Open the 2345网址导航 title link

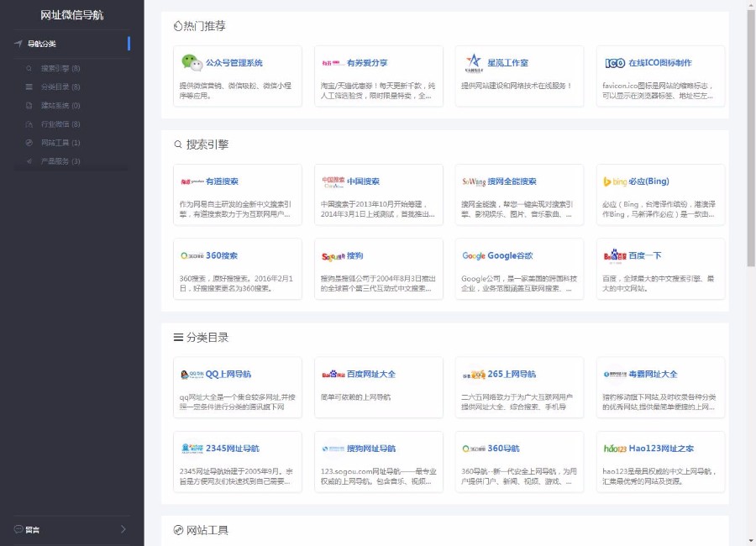click(233, 449)
